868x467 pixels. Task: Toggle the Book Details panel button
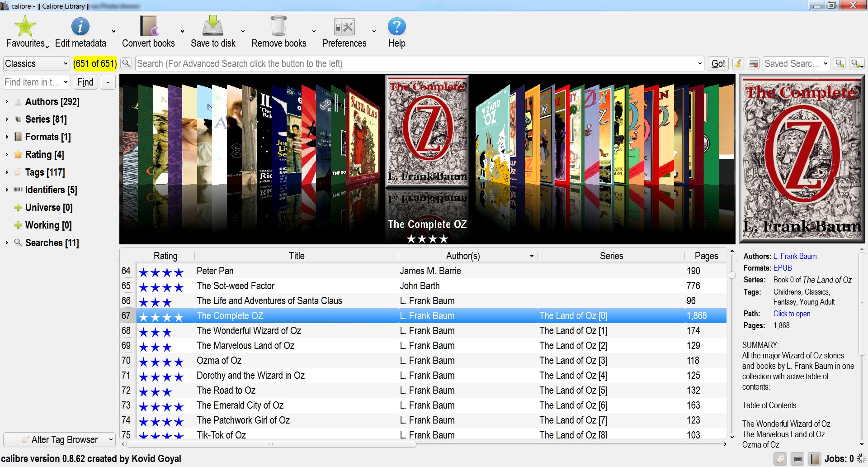pyautogui.click(x=815, y=459)
